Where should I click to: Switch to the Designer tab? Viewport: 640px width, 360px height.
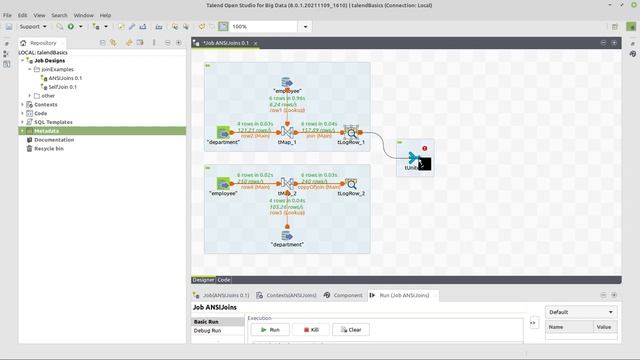pyautogui.click(x=203, y=280)
